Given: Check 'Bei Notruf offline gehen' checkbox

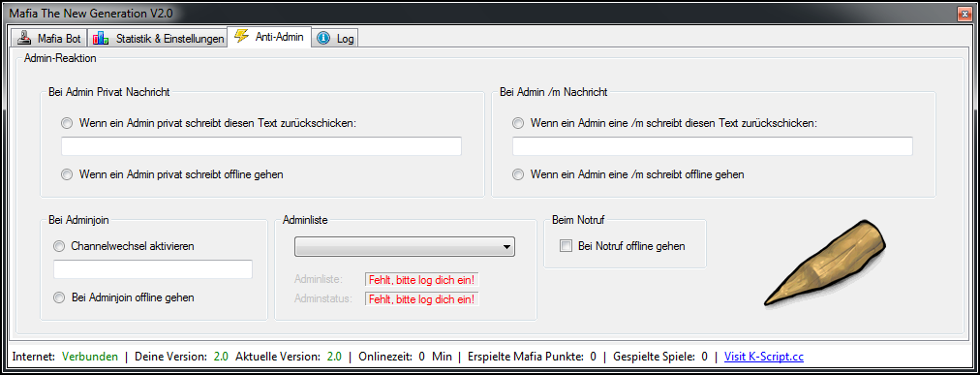Looking at the screenshot, I should pyautogui.click(x=566, y=246).
